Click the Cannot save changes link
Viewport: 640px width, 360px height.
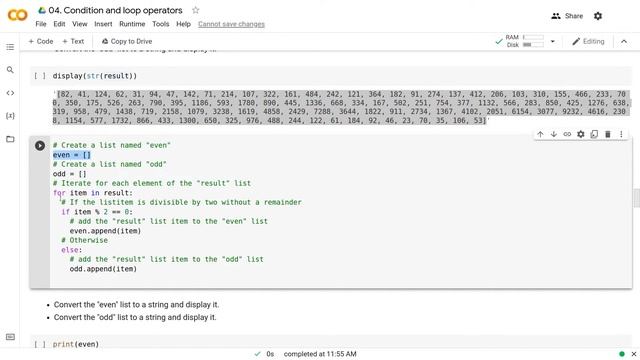(231, 24)
